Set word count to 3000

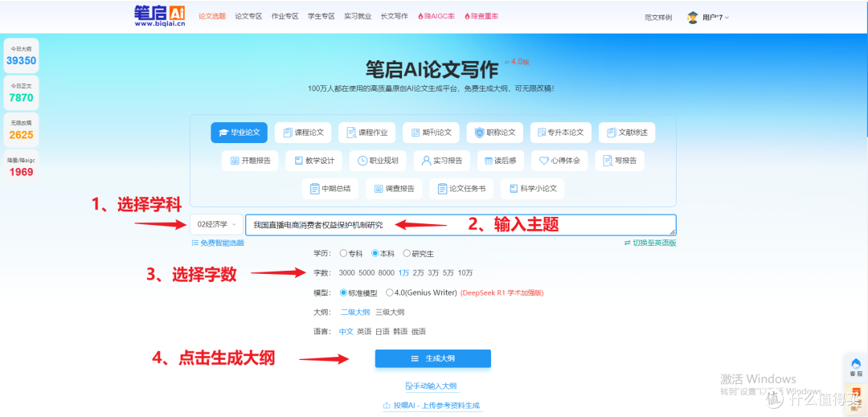[346, 273]
